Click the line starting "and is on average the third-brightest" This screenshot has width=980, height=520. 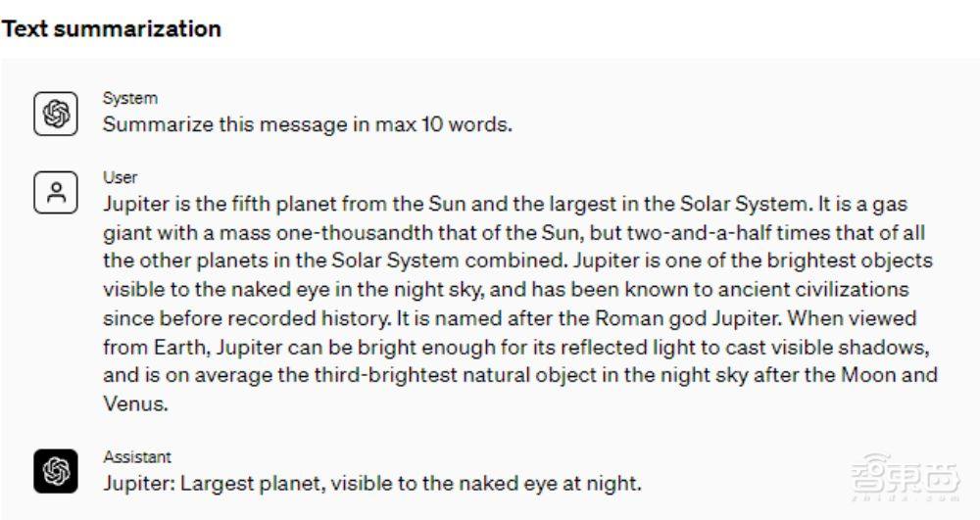(519, 375)
